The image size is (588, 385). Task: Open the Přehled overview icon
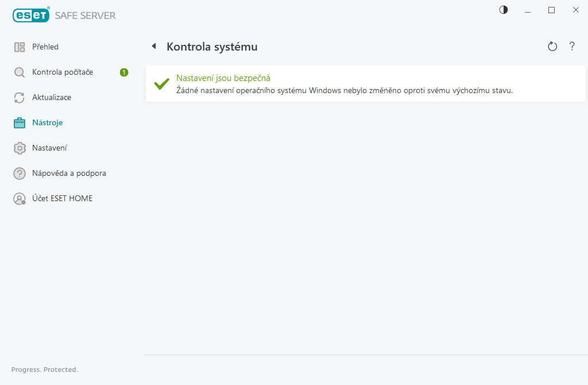click(x=19, y=47)
